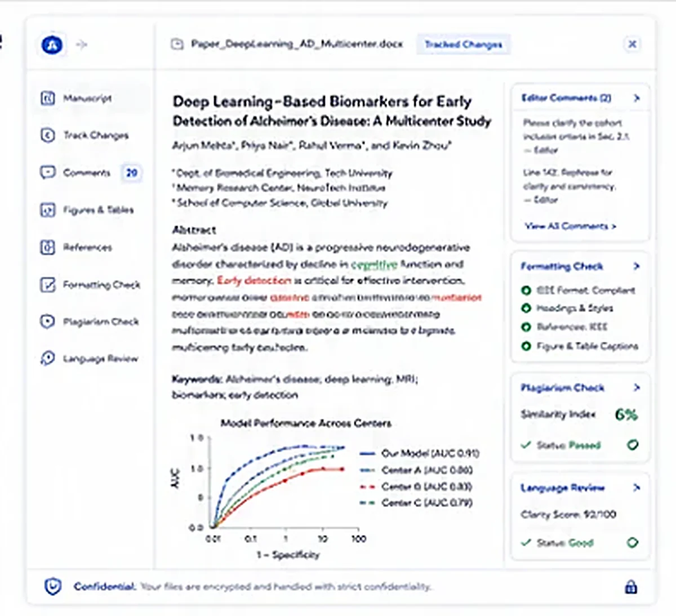
Task: Click the comments count badge 20
Action: coord(131,172)
